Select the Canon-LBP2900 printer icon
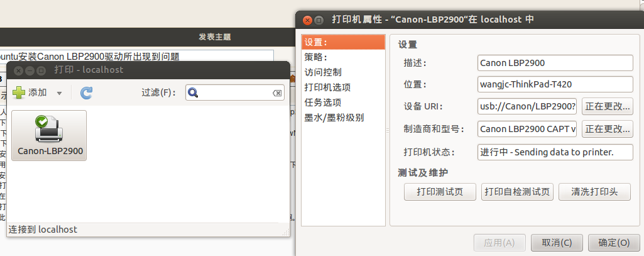644x256 pixels. click(49, 136)
